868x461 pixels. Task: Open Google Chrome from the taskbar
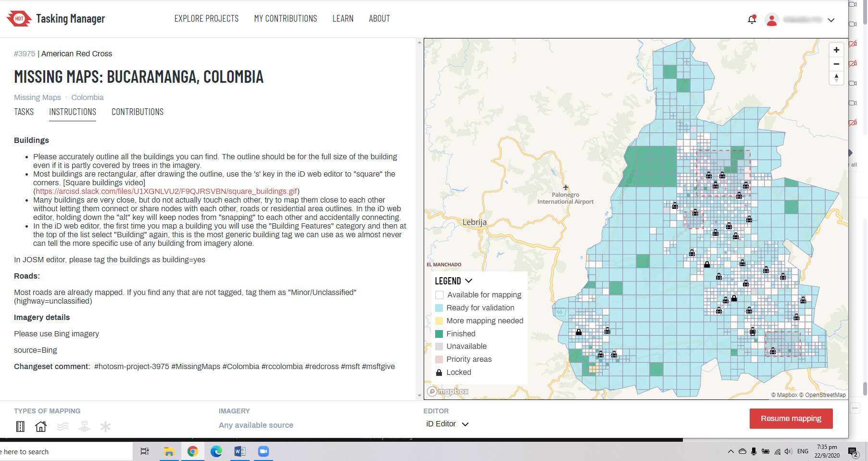(x=192, y=451)
